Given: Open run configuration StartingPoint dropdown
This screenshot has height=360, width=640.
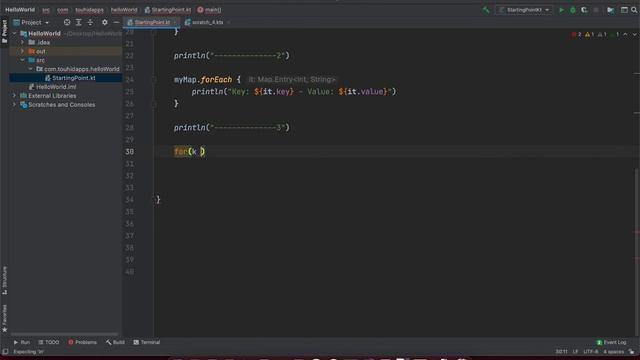Looking at the screenshot, I should tap(524, 10).
